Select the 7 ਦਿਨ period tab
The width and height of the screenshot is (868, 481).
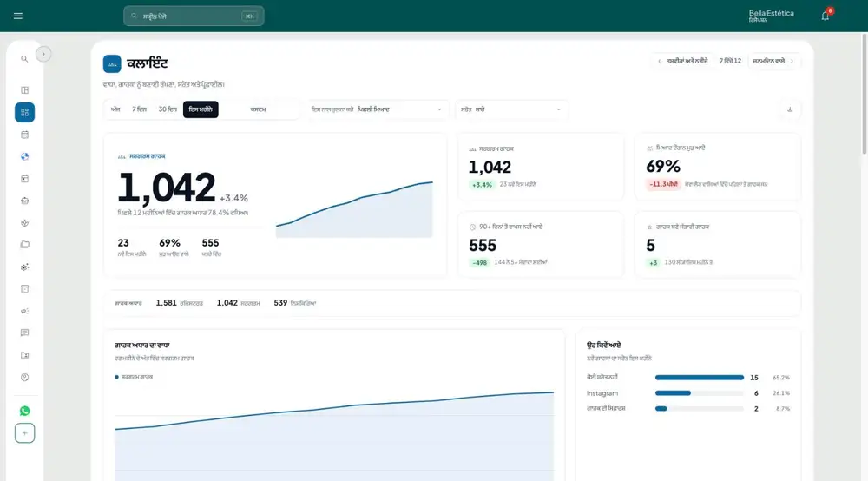(139, 109)
